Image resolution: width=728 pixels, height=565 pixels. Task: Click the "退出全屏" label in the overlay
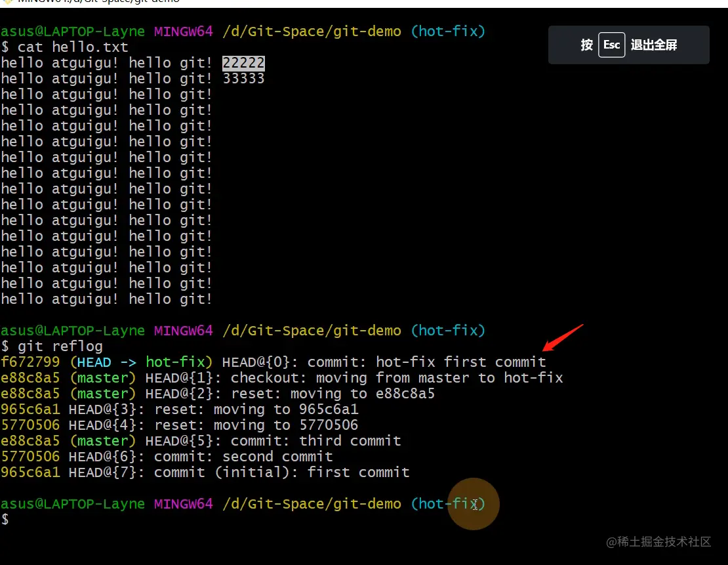pos(654,45)
